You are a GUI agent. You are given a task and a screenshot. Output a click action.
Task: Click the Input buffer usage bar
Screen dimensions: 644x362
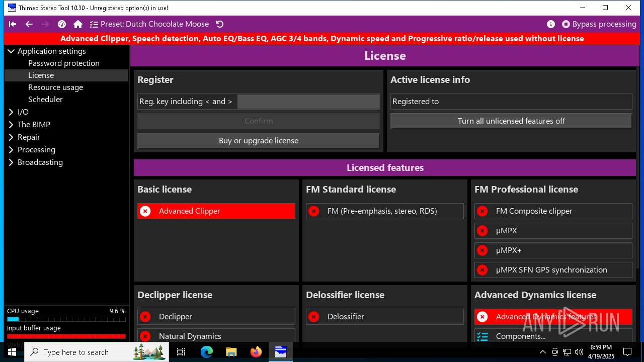[66, 336]
